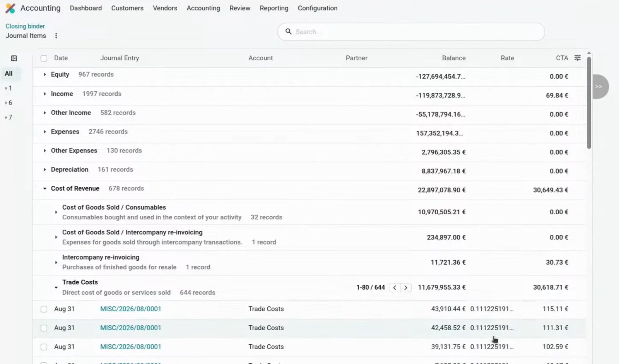Check the 42,458.52 € Trade Costs row

tap(44, 328)
